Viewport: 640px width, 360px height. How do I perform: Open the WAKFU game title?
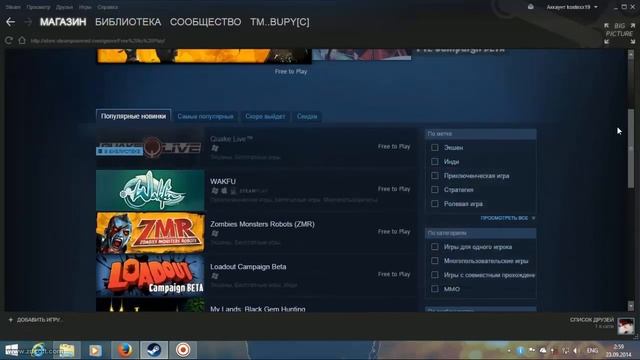point(223,181)
